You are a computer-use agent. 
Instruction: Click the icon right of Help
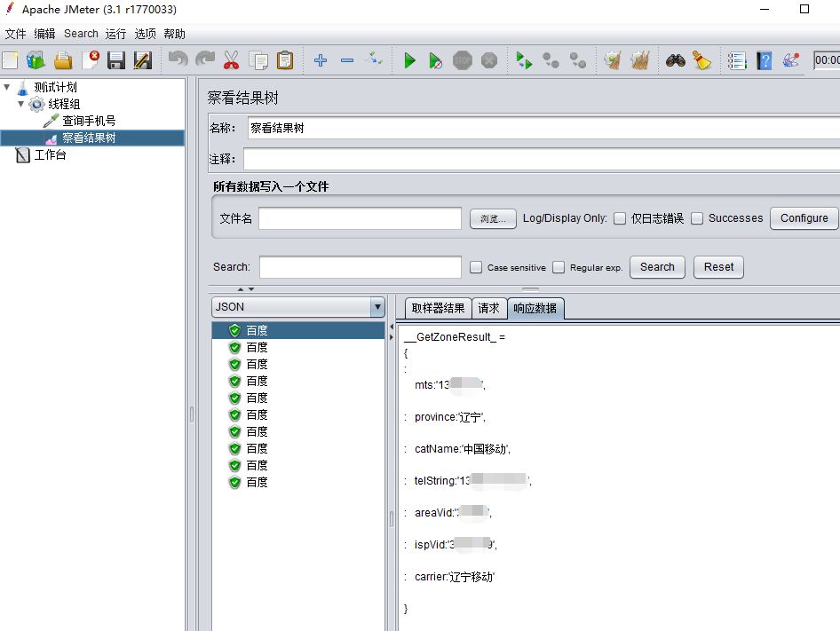[791, 60]
